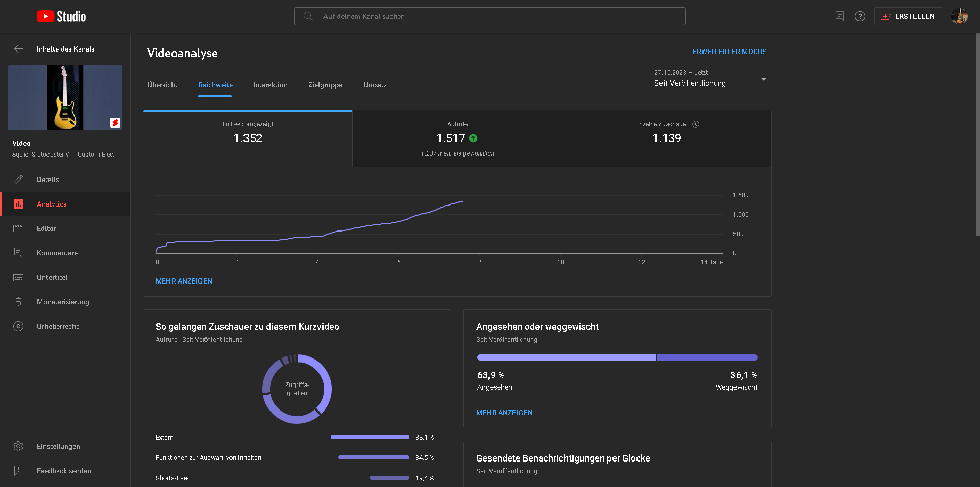Select the Aufrufe metric card
The height and width of the screenshot is (487, 980).
tap(457, 139)
